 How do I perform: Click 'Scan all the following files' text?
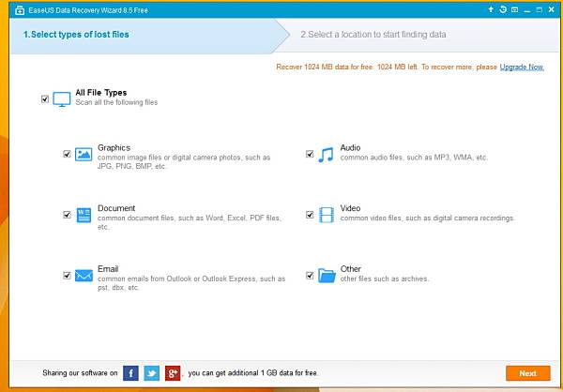[116, 102]
